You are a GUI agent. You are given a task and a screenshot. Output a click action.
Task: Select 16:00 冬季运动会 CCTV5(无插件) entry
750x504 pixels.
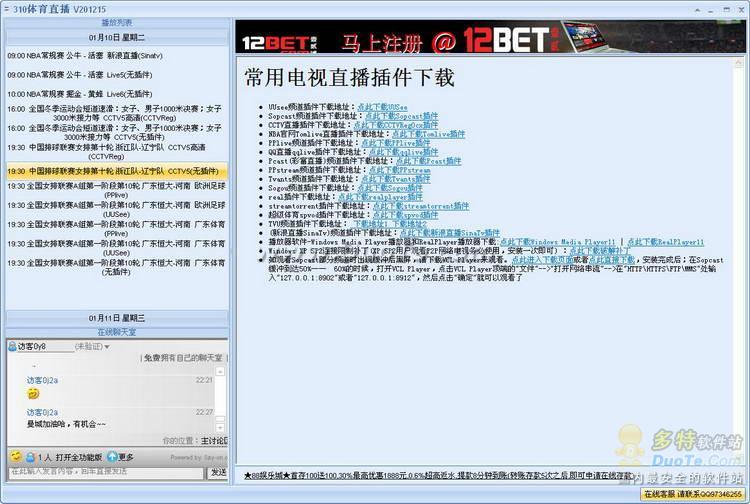[x=117, y=132]
